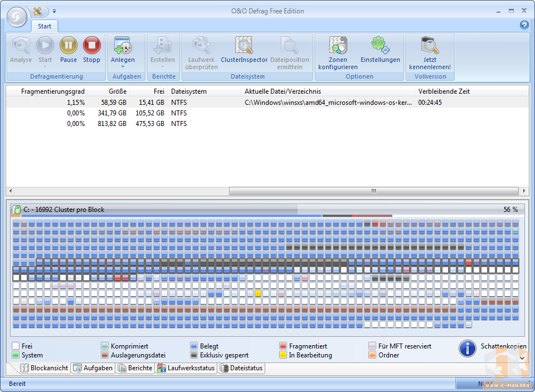Click the Start defragmentation play icon
Screen dimensions: 535x392
click(45, 45)
